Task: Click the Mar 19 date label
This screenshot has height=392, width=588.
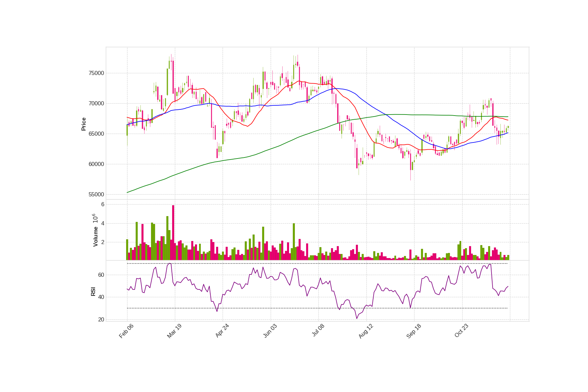Action: [174, 331]
